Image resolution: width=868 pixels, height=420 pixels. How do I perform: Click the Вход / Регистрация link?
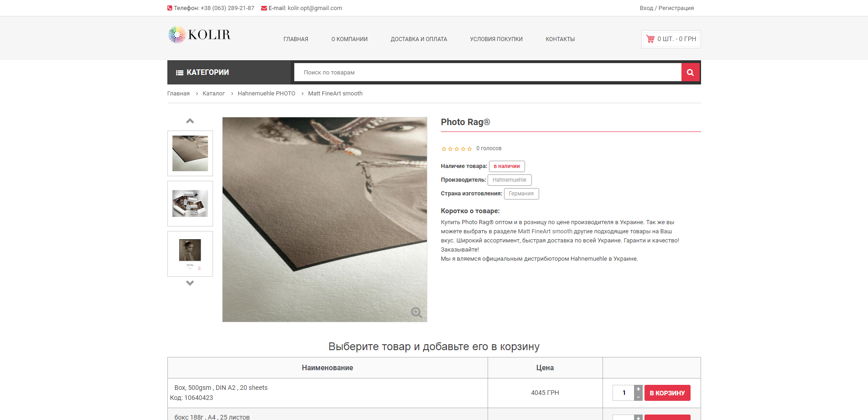pos(666,8)
